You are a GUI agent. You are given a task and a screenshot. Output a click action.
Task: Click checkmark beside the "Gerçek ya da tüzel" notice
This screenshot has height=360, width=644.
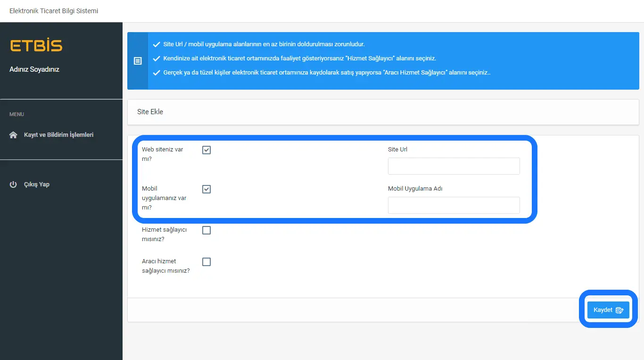(157, 73)
